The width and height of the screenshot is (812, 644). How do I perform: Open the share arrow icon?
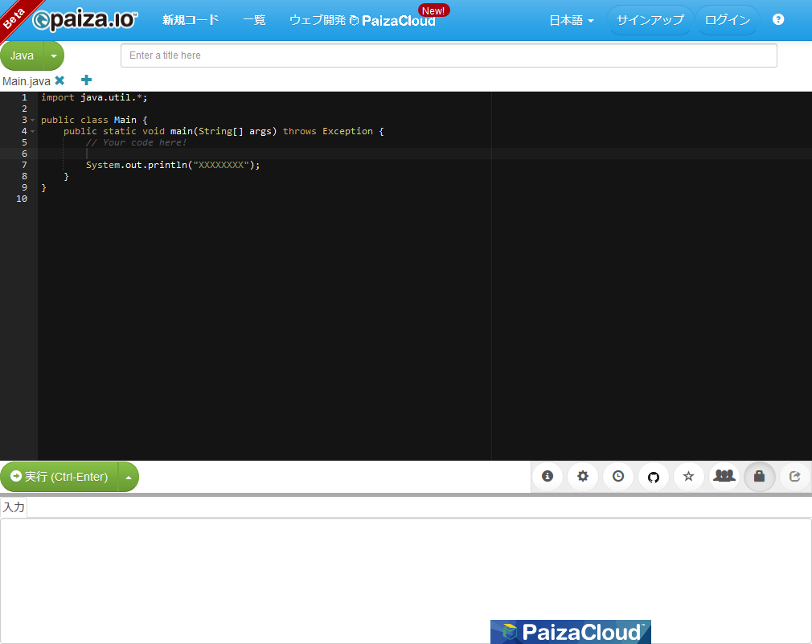point(795,477)
